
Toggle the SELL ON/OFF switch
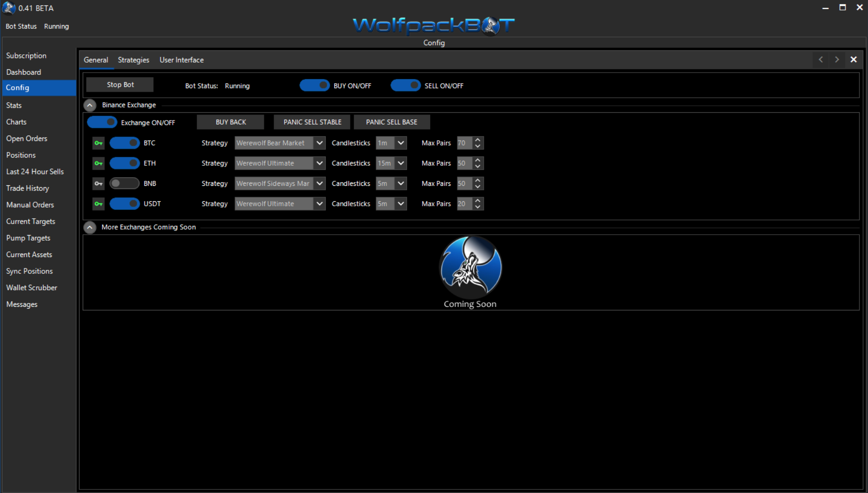[x=405, y=85]
